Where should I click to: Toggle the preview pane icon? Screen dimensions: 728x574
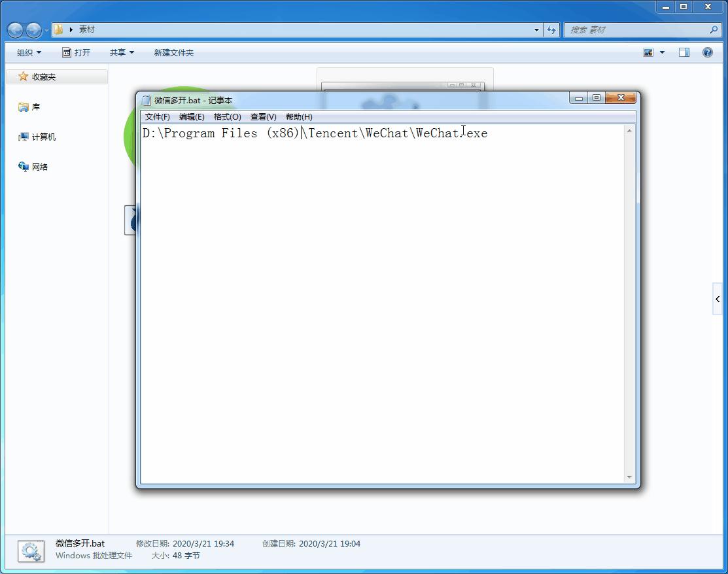pos(684,52)
